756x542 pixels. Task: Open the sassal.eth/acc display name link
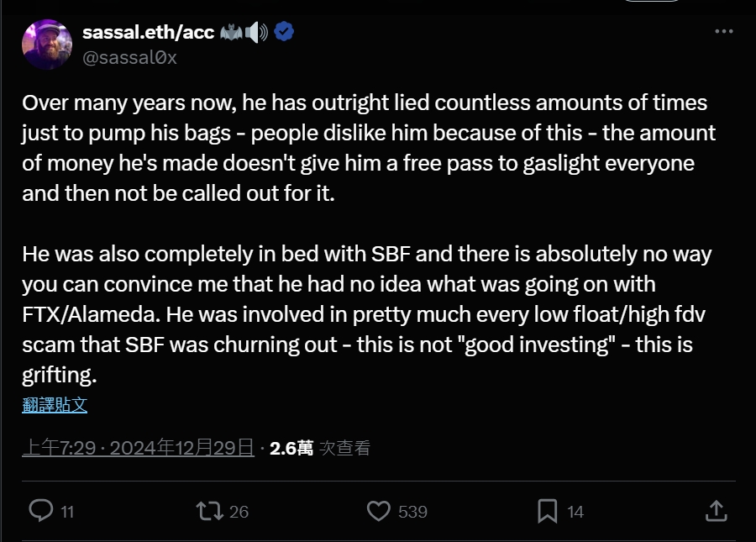coord(148,33)
